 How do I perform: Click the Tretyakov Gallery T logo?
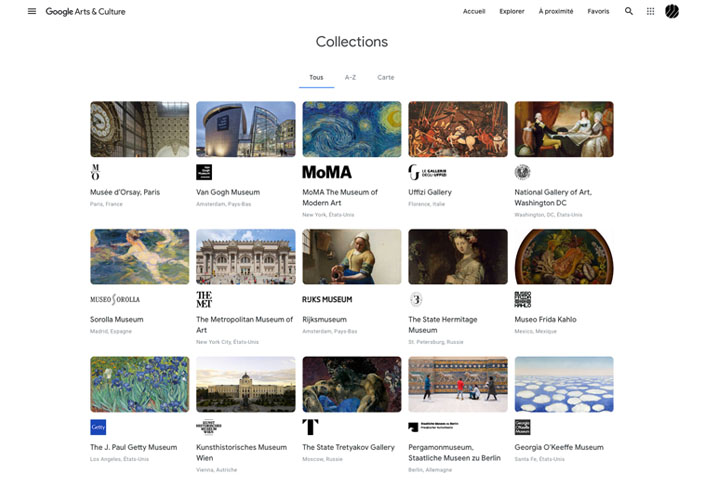310,427
